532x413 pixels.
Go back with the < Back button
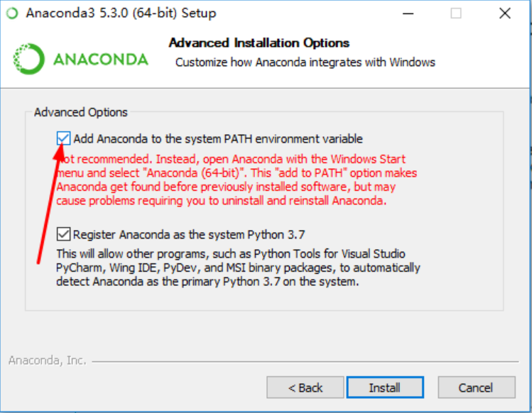point(305,387)
